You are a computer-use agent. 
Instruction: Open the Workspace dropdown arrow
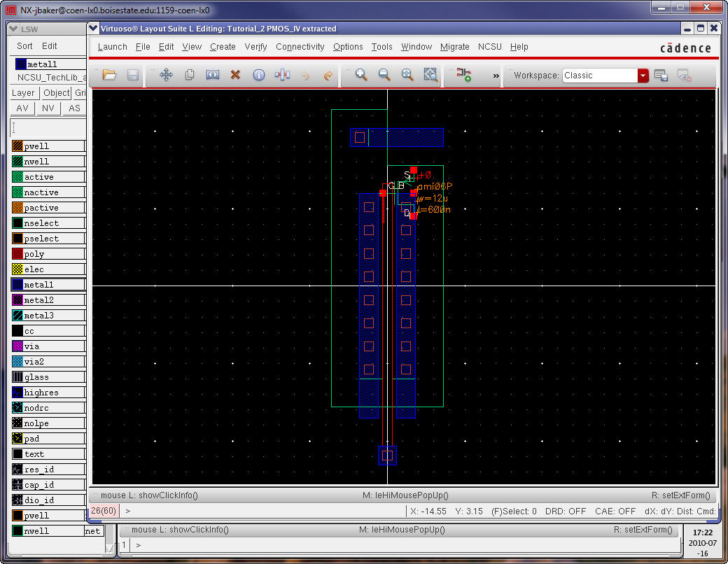pos(643,76)
